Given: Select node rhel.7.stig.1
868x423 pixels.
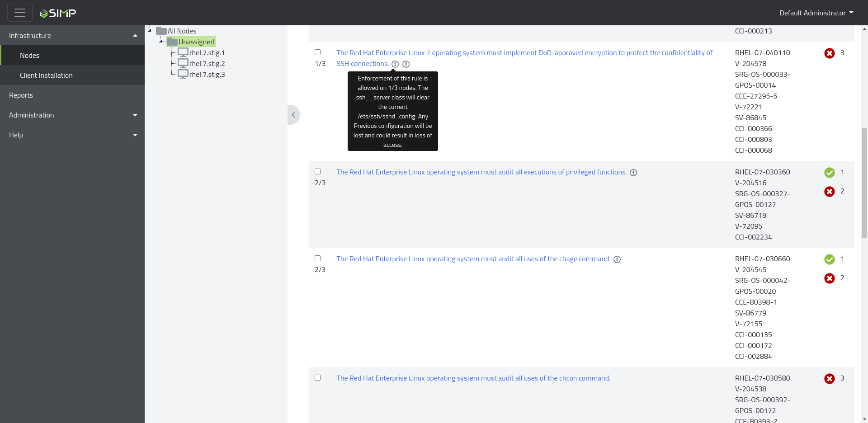Looking at the screenshot, I should (x=207, y=52).
